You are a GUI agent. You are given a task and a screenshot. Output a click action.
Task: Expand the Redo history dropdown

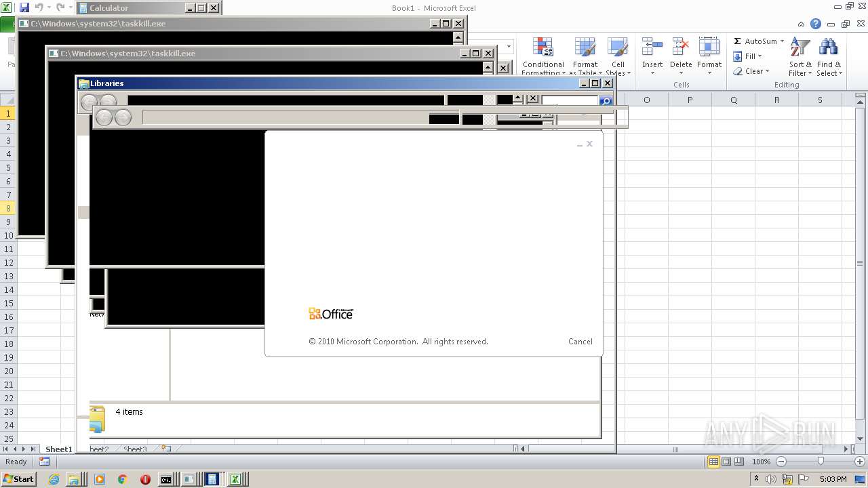(x=71, y=7)
